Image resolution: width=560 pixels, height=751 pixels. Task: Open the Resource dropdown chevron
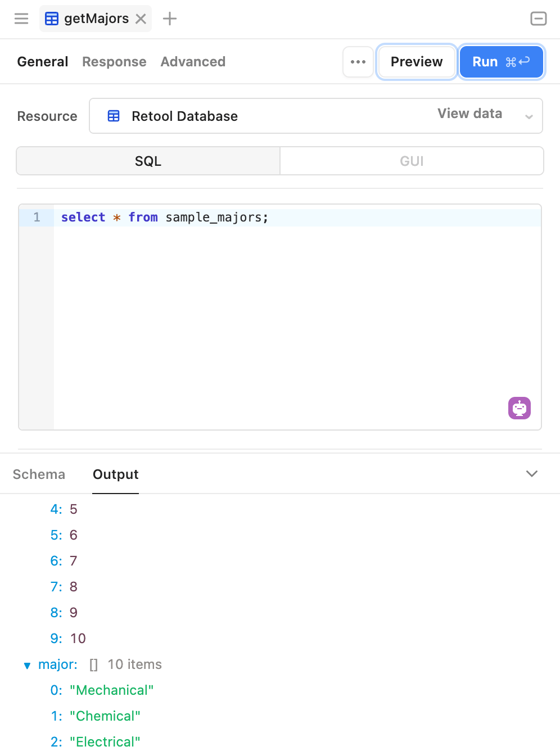click(x=529, y=117)
